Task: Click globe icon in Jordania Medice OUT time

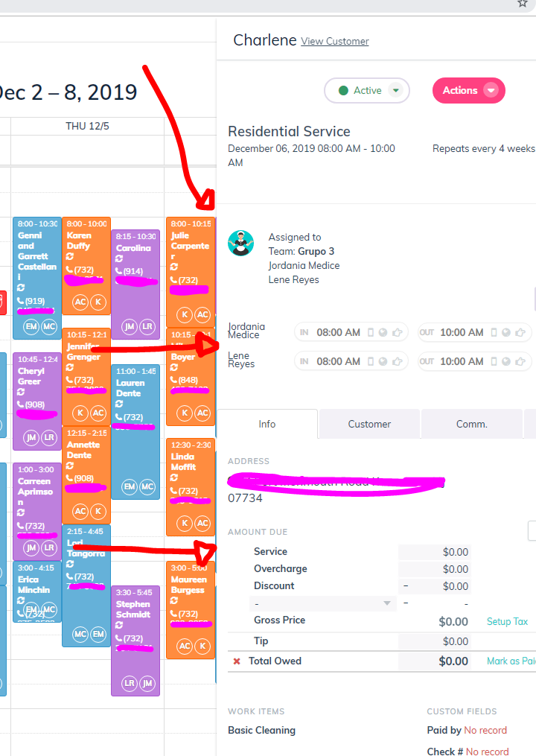Action: pos(506,332)
